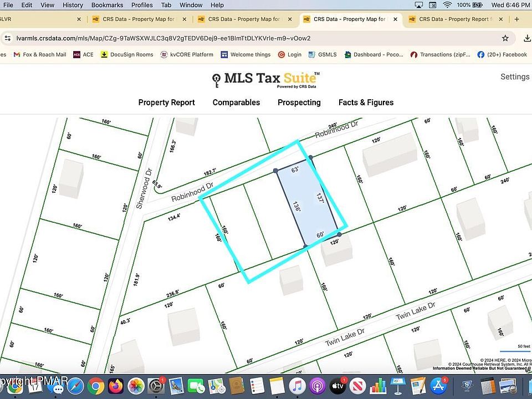Click the site info icon in the address bar
Image resolution: width=532 pixels, height=399 pixels.
[x=7, y=38]
